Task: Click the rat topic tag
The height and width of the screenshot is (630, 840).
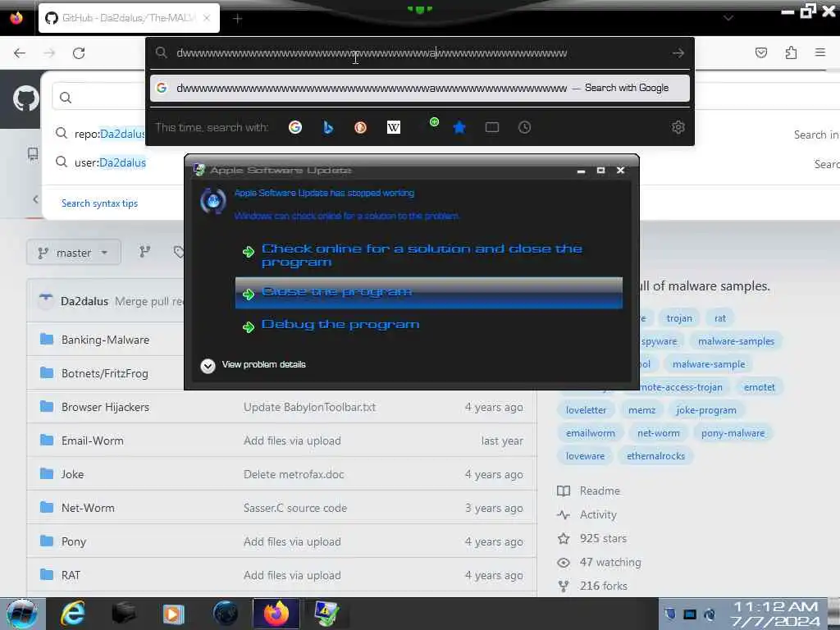Action: pos(719,317)
